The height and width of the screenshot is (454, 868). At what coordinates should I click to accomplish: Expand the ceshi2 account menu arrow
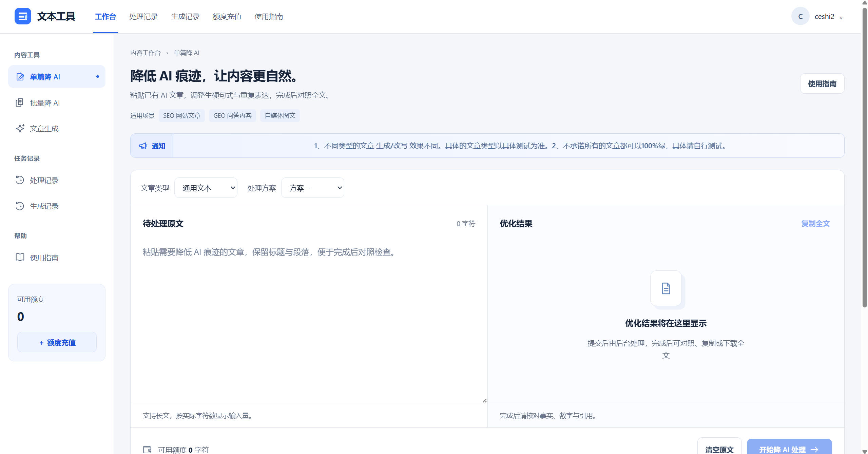click(841, 18)
